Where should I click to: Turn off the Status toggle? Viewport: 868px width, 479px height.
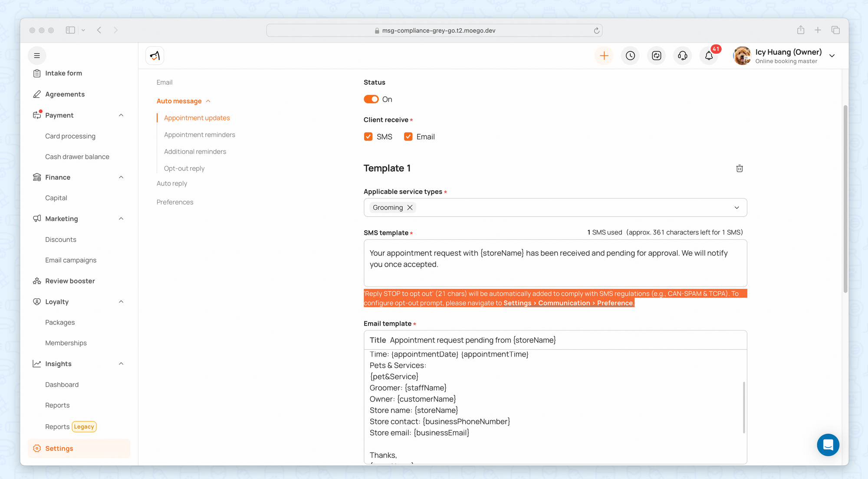pyautogui.click(x=371, y=99)
